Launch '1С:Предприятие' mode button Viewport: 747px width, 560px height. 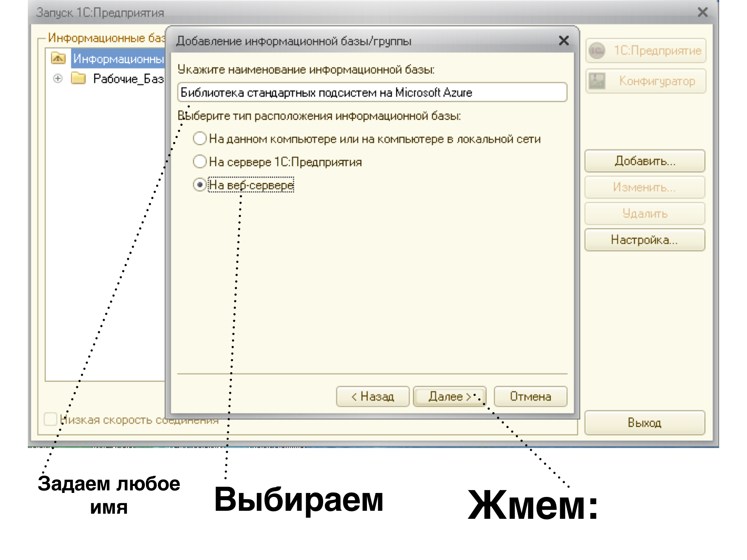(646, 50)
